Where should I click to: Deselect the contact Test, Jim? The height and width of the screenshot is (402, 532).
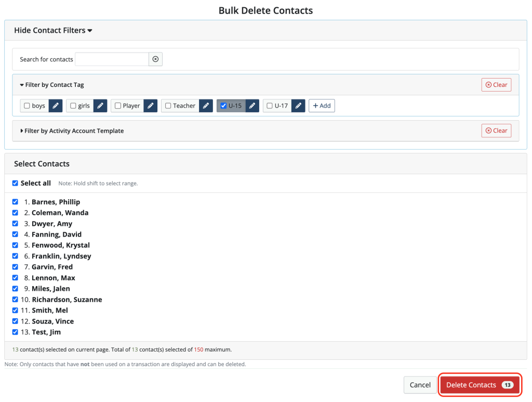click(15, 332)
